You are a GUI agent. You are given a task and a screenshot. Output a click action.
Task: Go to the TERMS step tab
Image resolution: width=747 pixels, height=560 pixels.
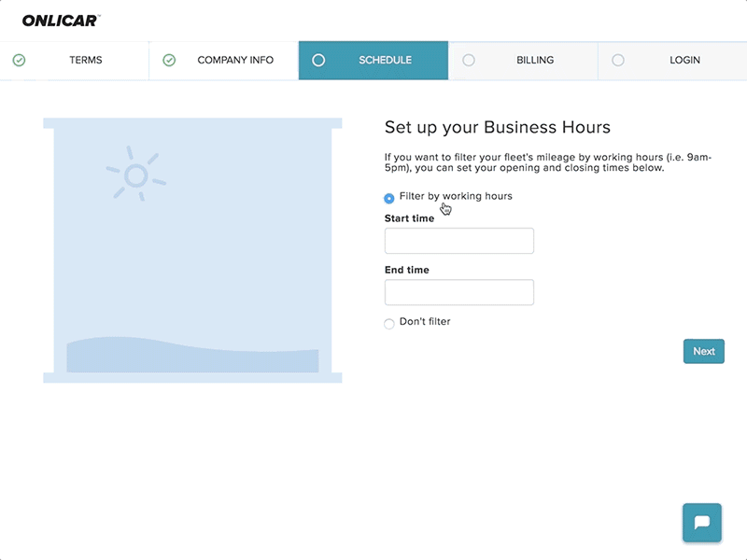75,61
